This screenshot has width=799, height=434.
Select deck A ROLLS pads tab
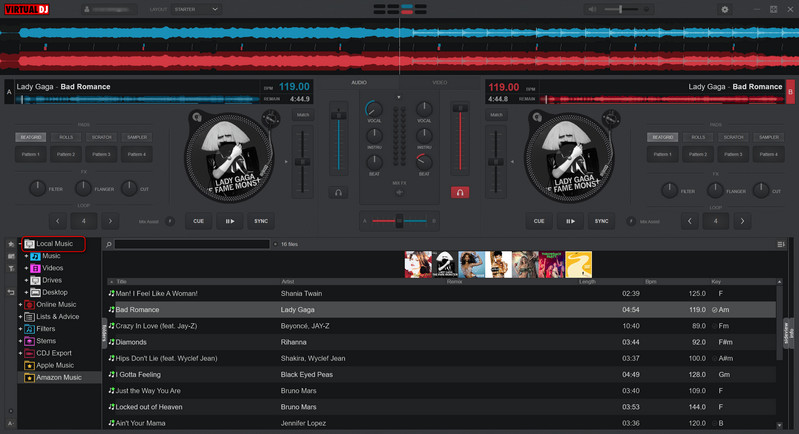pyautogui.click(x=66, y=137)
